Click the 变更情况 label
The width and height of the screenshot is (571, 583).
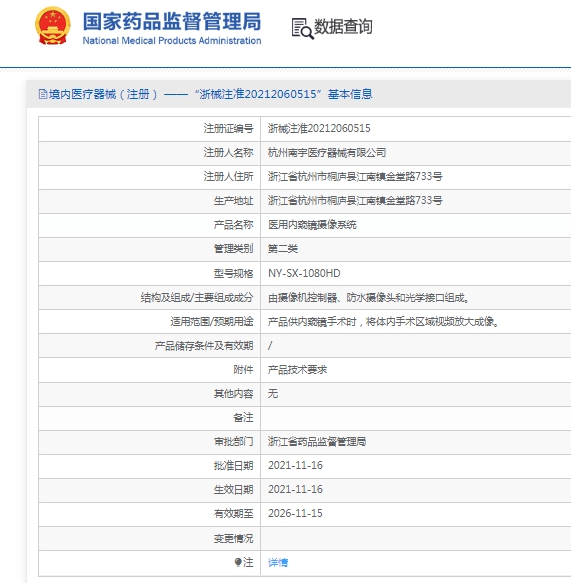[233, 538]
